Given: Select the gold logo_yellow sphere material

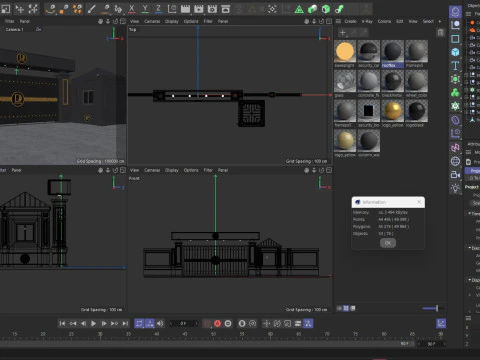Looking at the screenshot, I should pos(393,111).
